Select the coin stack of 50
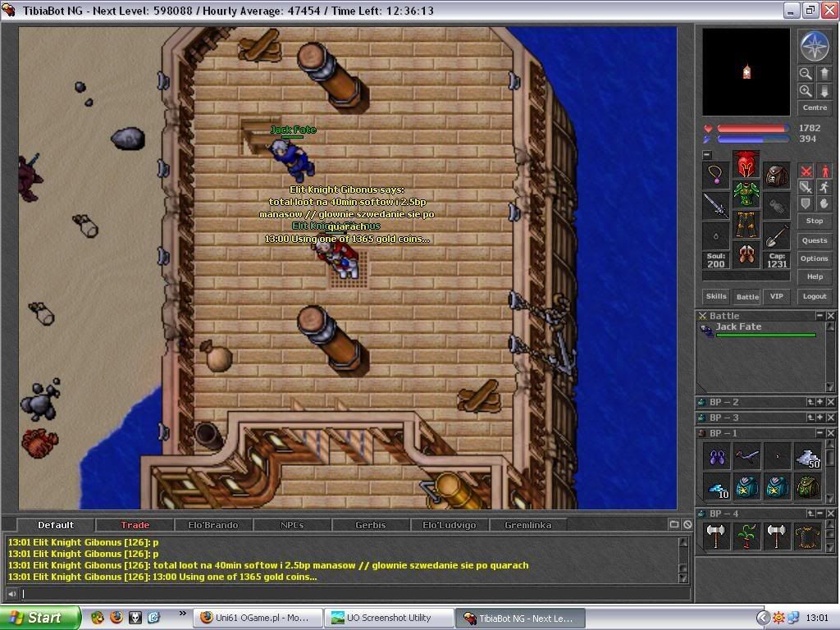This screenshot has height=630, width=840. [808, 456]
